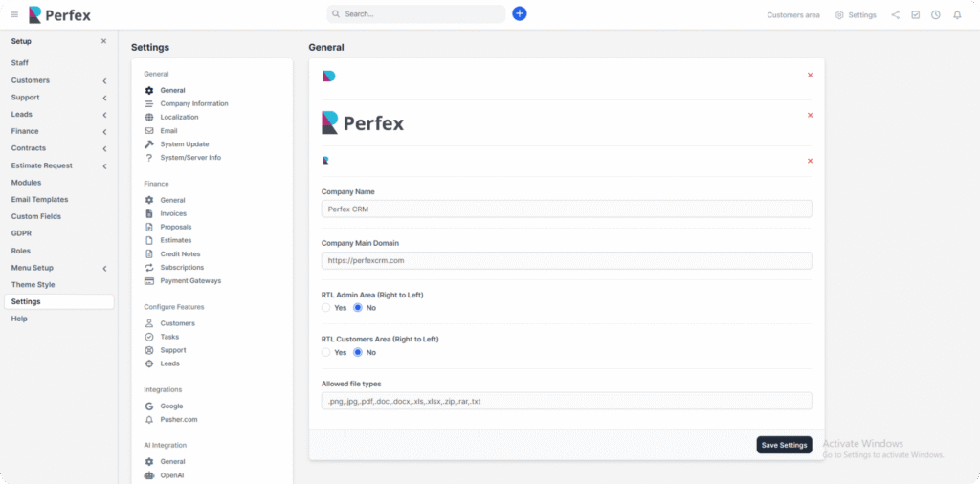Viewport: 980px width, 484px height.
Task: Click the Pusher.com bell icon
Action: coord(148,420)
